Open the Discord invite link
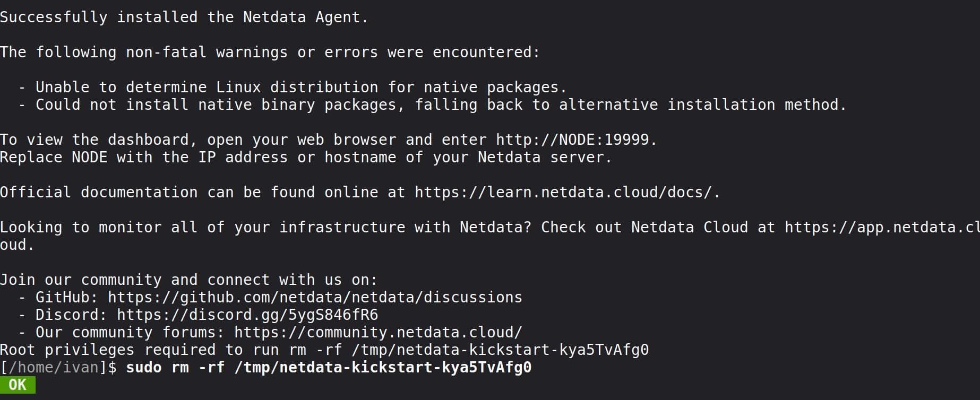The image size is (980, 400). (x=247, y=315)
